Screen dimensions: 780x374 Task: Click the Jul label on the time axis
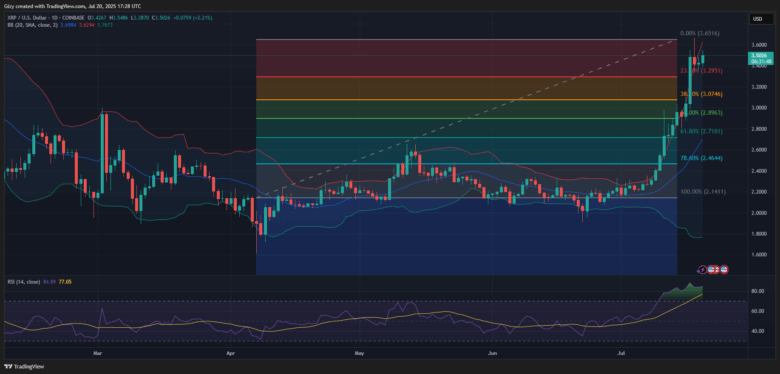pyautogui.click(x=620, y=354)
